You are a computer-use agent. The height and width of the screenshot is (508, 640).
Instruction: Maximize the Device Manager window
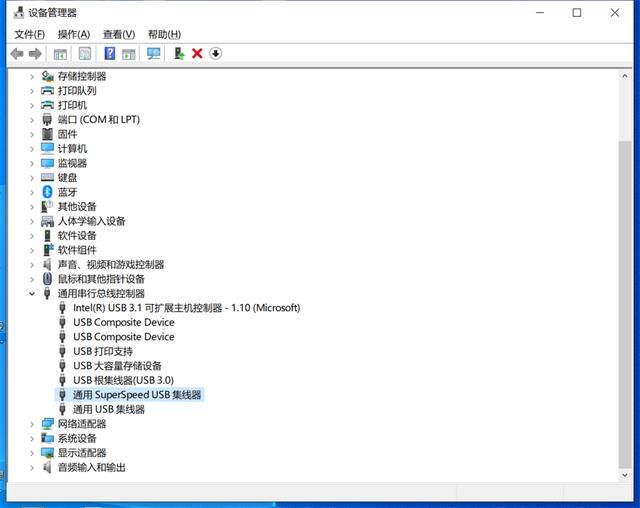(x=577, y=13)
